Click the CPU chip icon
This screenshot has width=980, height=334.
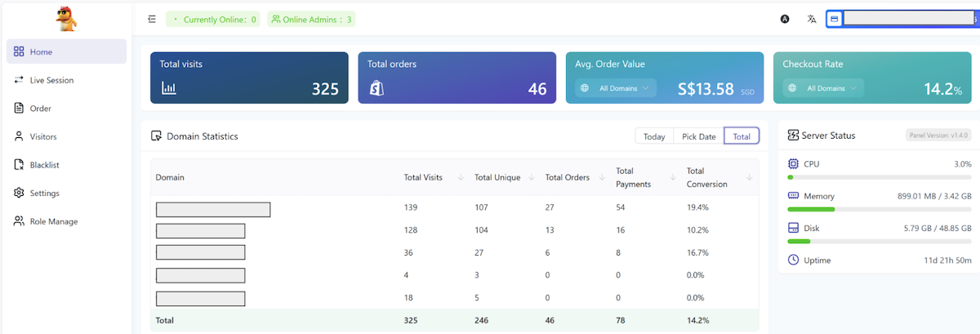click(x=793, y=164)
